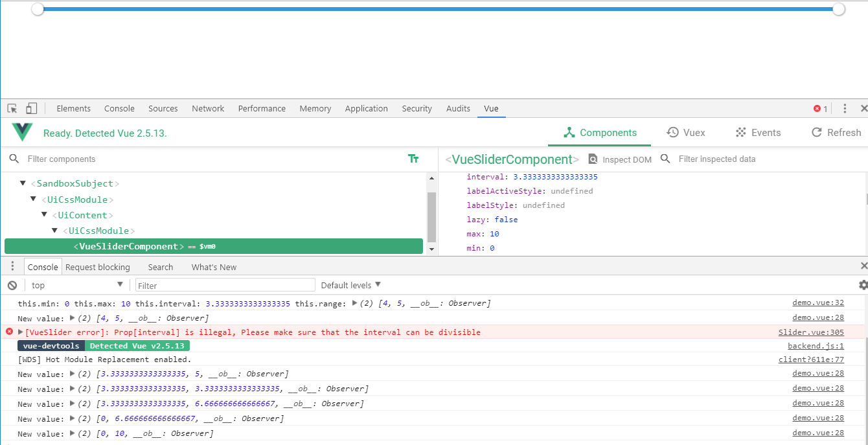Click the lazy: false property

(x=492, y=220)
